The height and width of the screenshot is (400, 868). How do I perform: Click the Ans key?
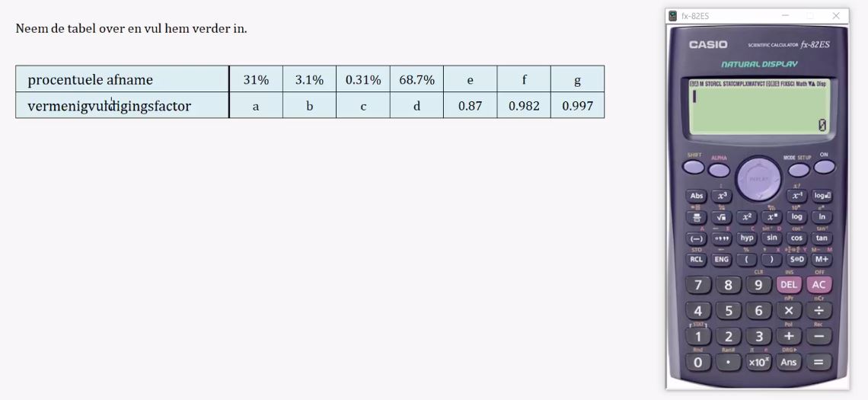(788, 363)
